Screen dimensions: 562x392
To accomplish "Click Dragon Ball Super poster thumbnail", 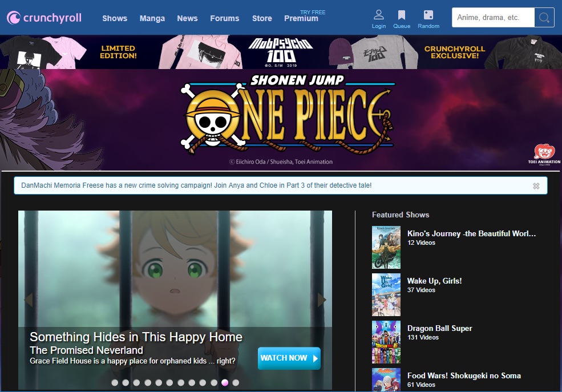I will pyautogui.click(x=386, y=342).
